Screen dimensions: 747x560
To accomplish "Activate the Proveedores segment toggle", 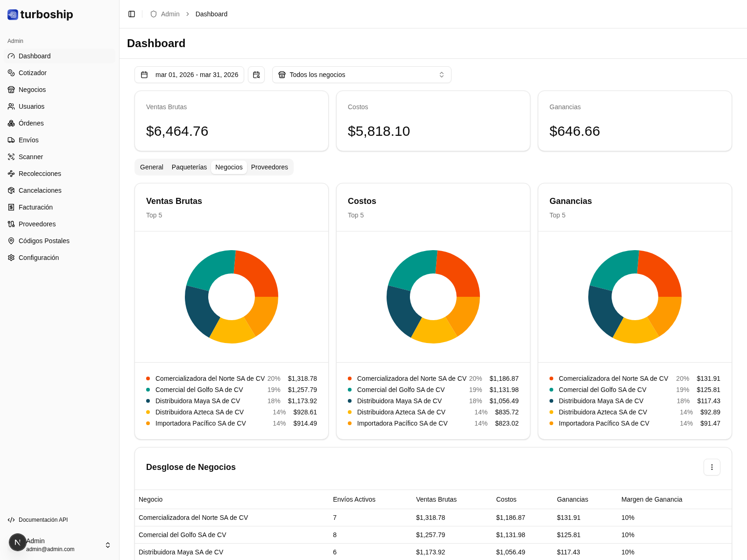I will [269, 167].
